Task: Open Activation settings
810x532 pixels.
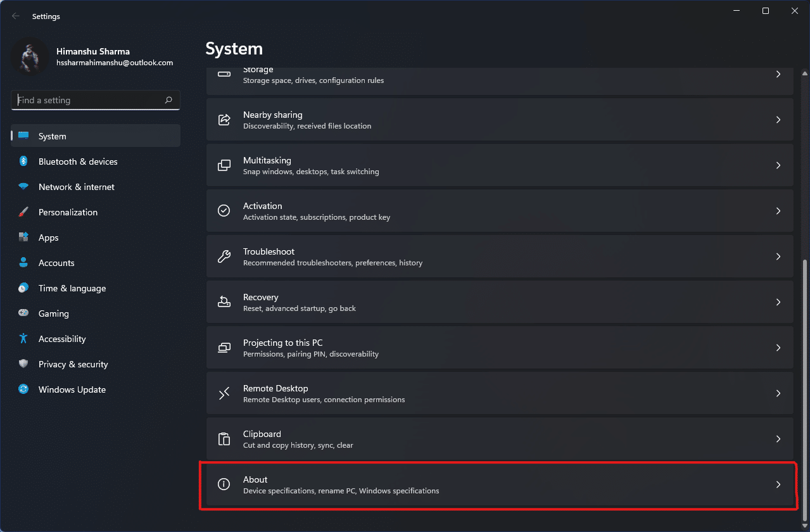Action: [500, 211]
